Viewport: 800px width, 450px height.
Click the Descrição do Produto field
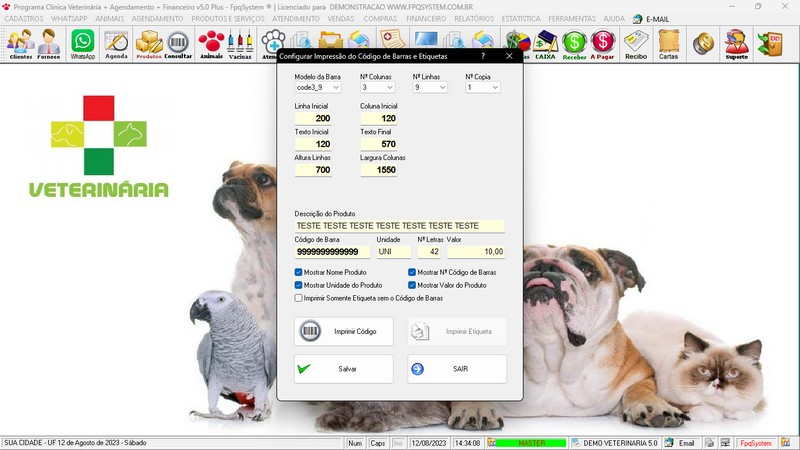[x=399, y=226]
